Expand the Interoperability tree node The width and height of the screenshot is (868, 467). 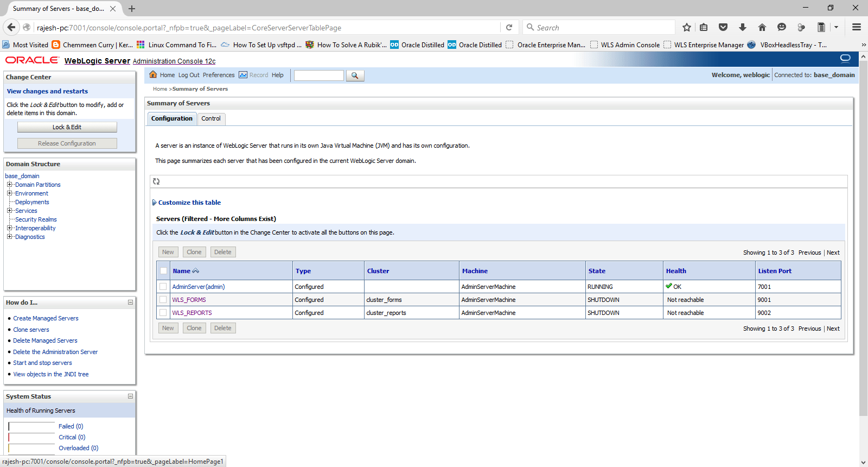(x=9, y=228)
